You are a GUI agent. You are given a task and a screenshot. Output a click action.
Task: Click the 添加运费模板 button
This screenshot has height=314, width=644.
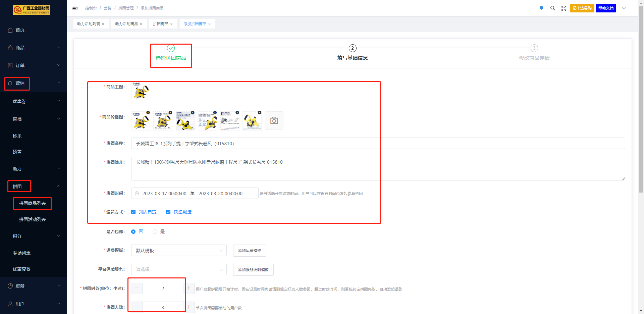click(249, 251)
